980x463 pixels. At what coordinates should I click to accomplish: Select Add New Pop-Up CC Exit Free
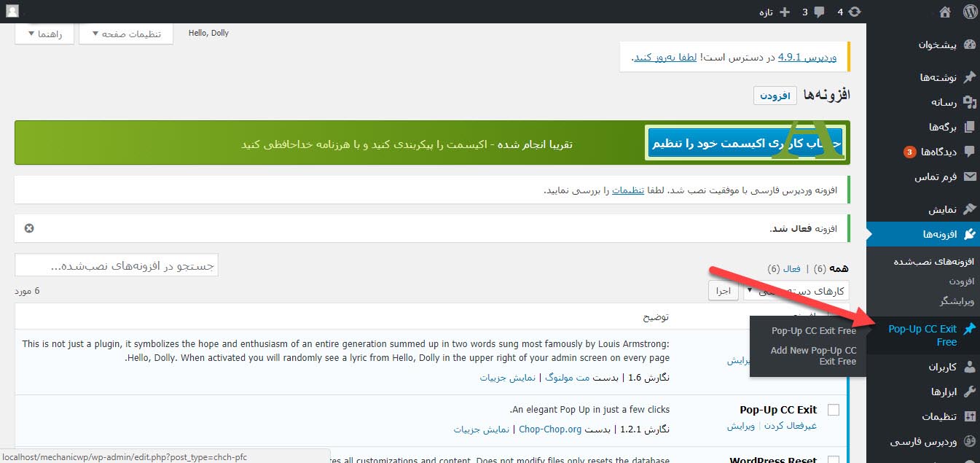point(814,356)
